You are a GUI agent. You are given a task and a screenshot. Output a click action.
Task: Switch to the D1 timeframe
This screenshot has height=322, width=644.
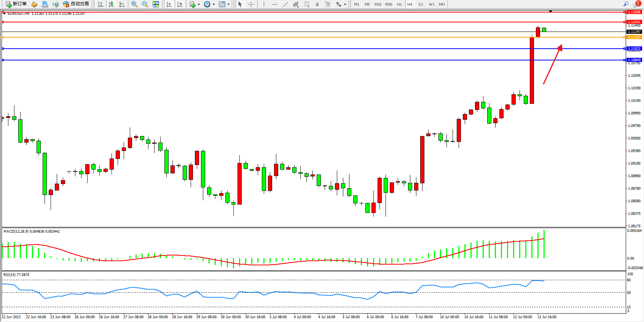[421, 4]
